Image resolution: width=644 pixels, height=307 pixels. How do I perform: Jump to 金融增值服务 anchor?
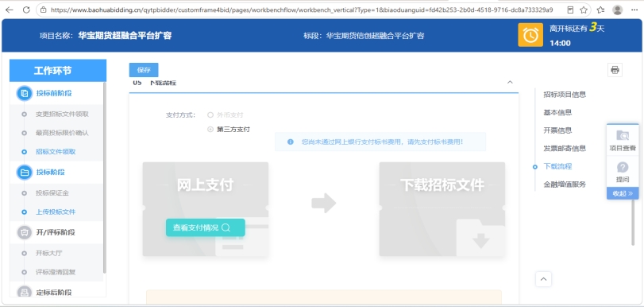(x=565, y=185)
